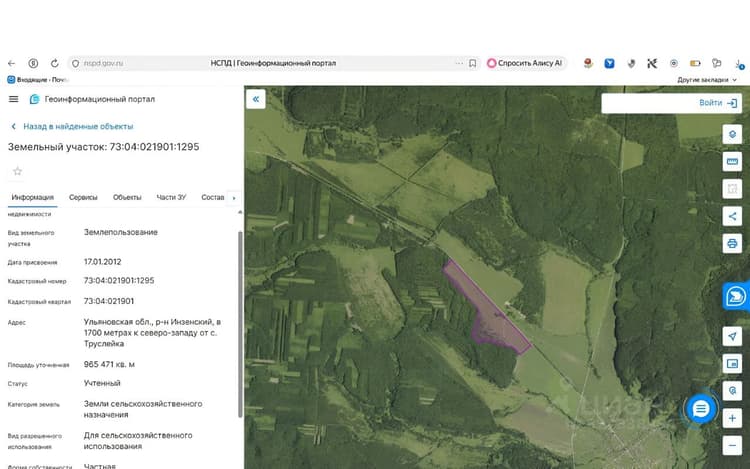The height and width of the screenshot is (469, 750).
Task: Open the Yandex ID circle icon
Action: (33, 63)
